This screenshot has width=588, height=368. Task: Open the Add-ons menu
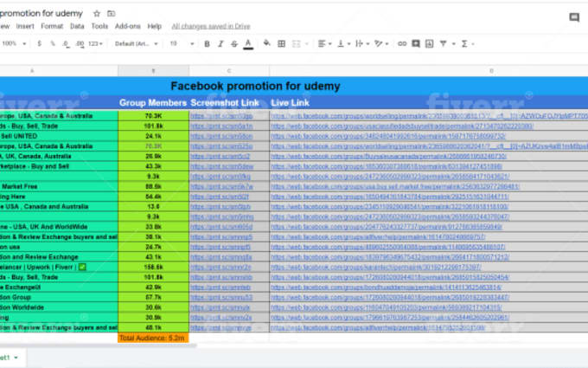(127, 26)
